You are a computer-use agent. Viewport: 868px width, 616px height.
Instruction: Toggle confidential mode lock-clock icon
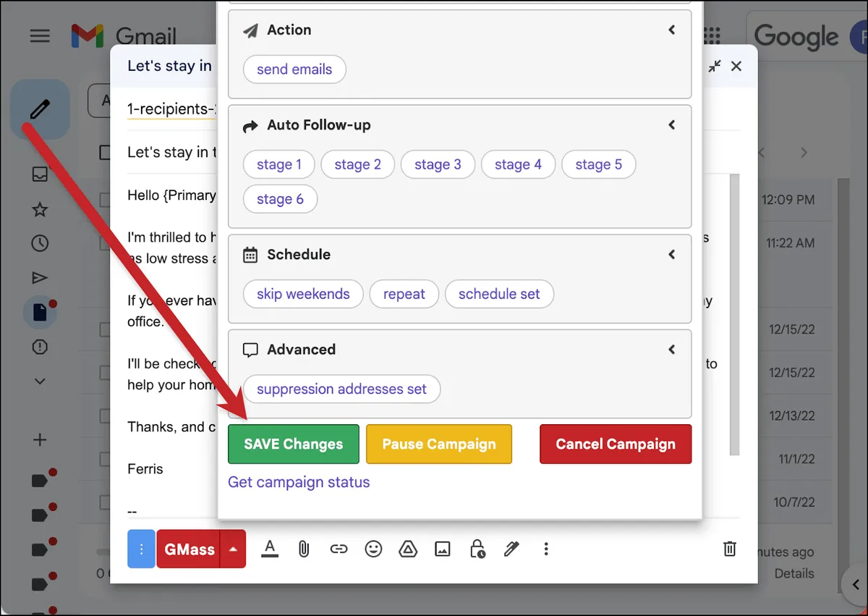coord(477,549)
